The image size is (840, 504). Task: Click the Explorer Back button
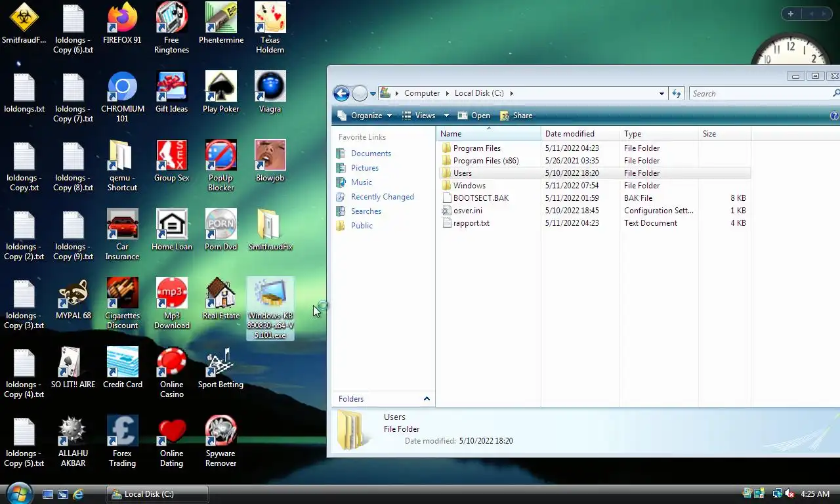coord(341,93)
